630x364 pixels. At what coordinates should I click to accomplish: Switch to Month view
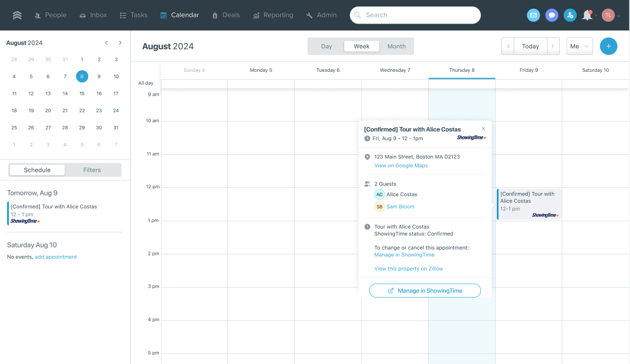coord(397,46)
